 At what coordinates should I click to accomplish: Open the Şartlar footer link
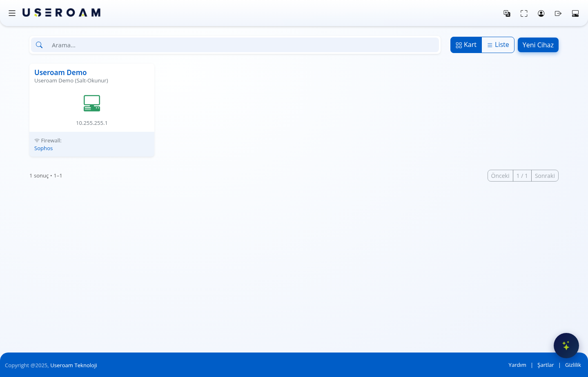pyautogui.click(x=546, y=365)
